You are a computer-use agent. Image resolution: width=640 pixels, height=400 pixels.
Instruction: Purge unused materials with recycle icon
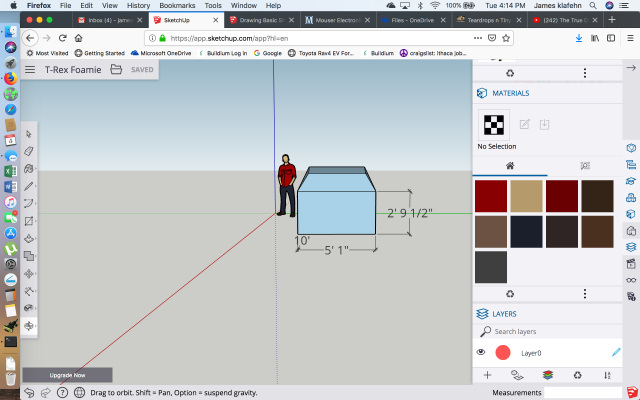click(510, 293)
